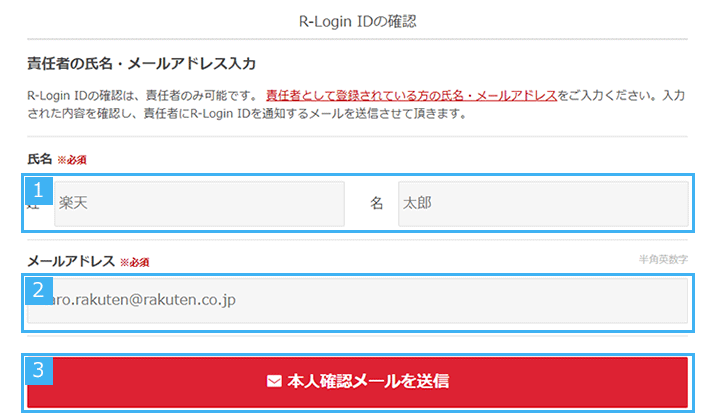Click the ※必須 mark beside メールアドレス
728x418 pixels.
coord(135,262)
